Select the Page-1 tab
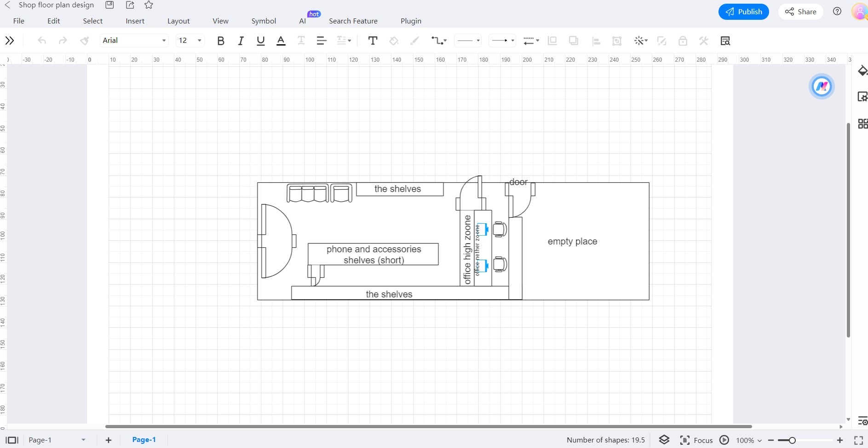The height and width of the screenshot is (448, 868). (x=144, y=440)
